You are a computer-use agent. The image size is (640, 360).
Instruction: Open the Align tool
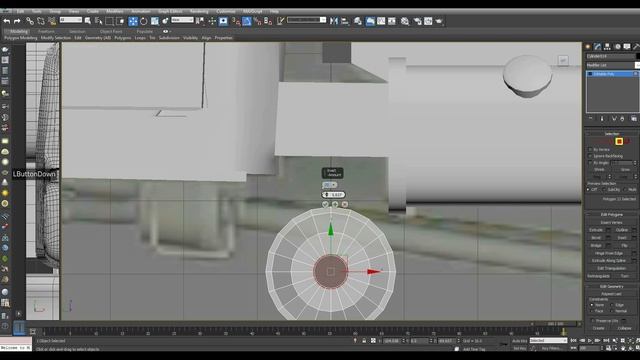point(345,21)
